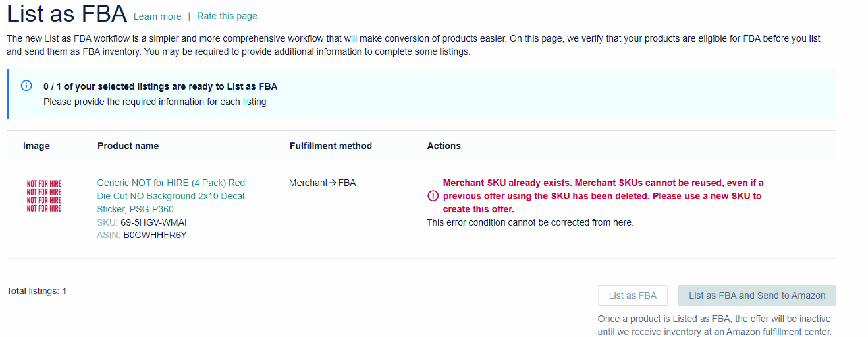Click the Image column header
Image resolution: width=868 pixels, height=337 pixels.
pos(36,146)
